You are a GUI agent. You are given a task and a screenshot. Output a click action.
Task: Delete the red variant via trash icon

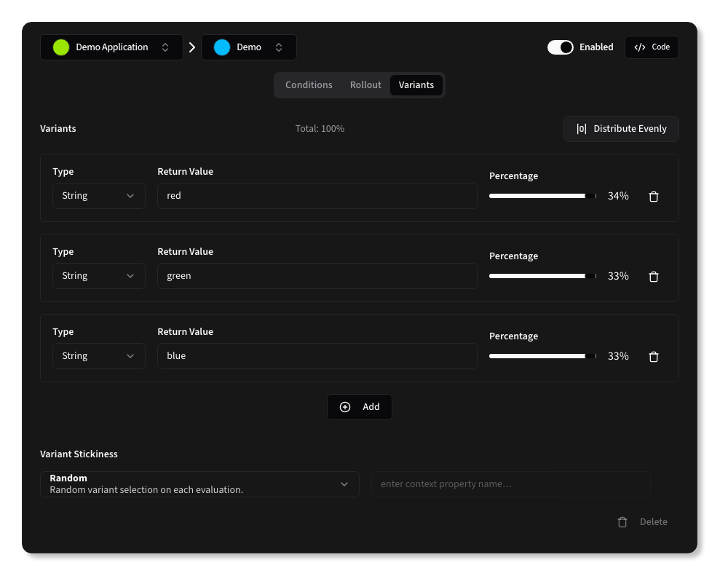[x=653, y=197]
